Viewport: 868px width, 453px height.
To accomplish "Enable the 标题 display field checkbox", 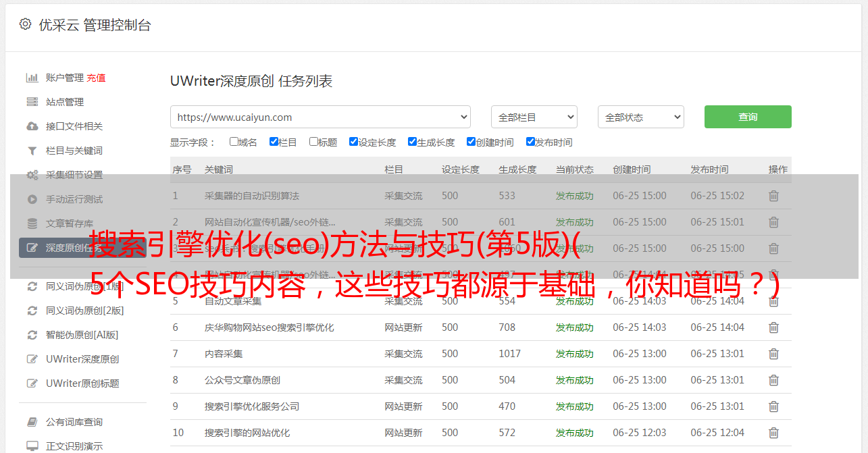I will tap(313, 142).
